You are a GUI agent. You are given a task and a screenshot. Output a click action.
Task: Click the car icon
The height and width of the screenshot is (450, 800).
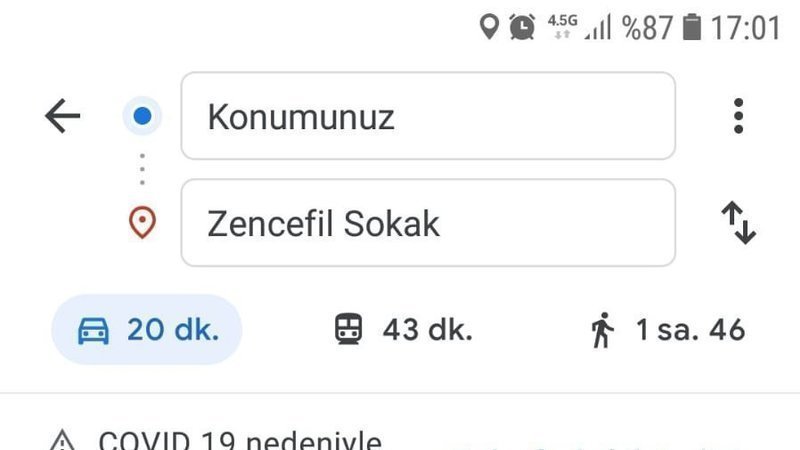(x=93, y=331)
